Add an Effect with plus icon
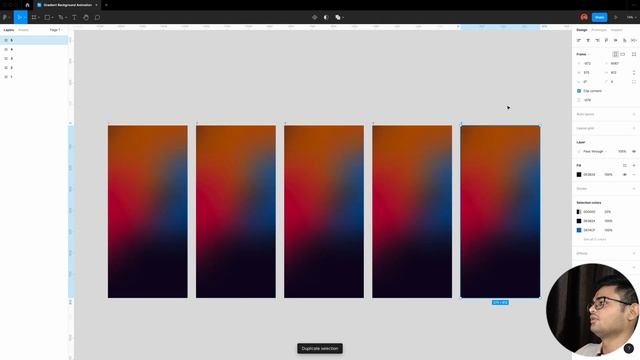 (634, 253)
